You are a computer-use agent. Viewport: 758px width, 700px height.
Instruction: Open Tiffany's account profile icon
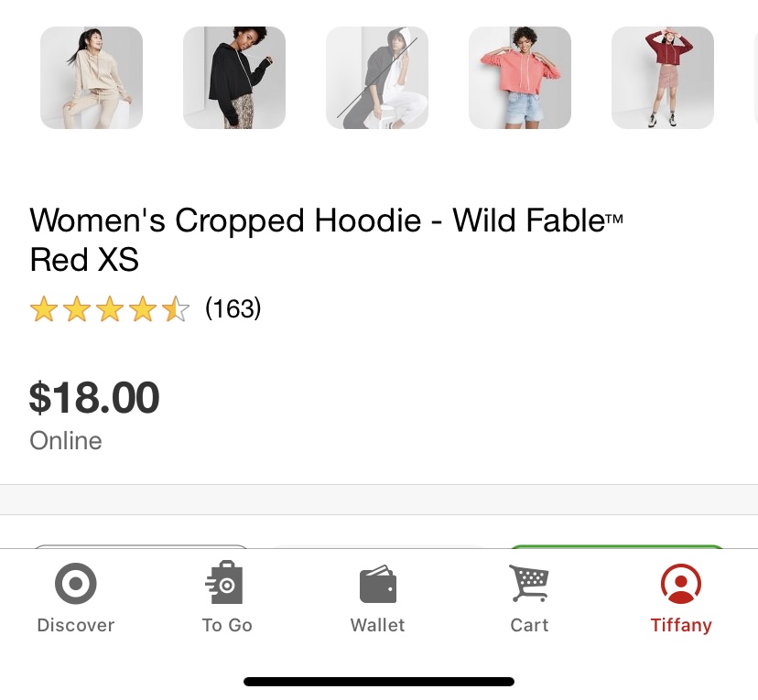point(680,584)
